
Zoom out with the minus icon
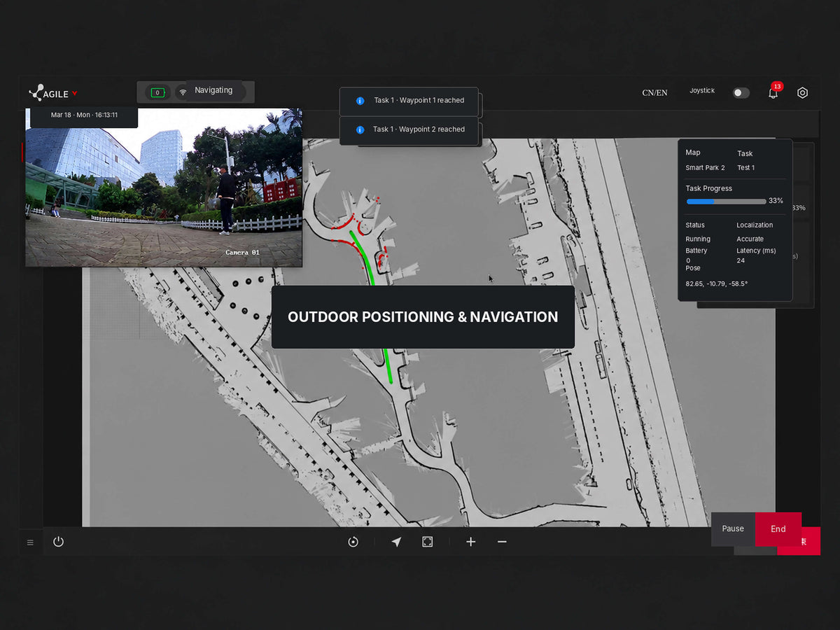pos(502,542)
